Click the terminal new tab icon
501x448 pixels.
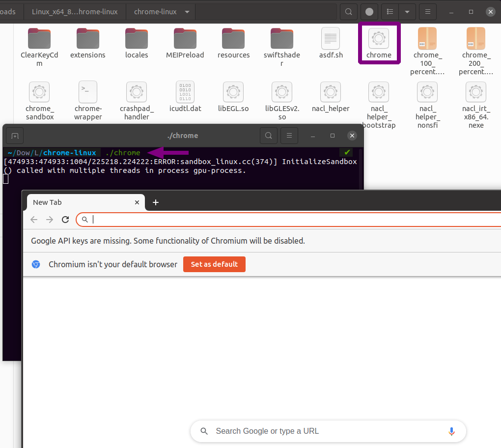[x=15, y=136]
